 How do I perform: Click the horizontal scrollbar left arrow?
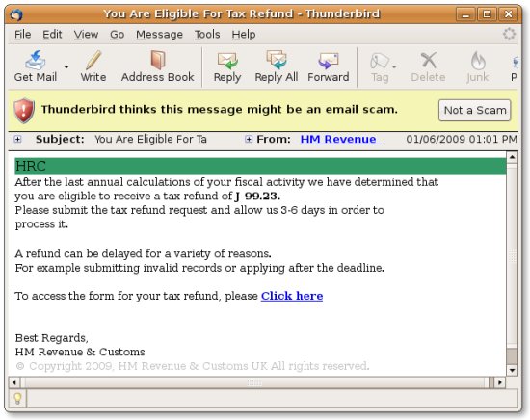(x=14, y=382)
